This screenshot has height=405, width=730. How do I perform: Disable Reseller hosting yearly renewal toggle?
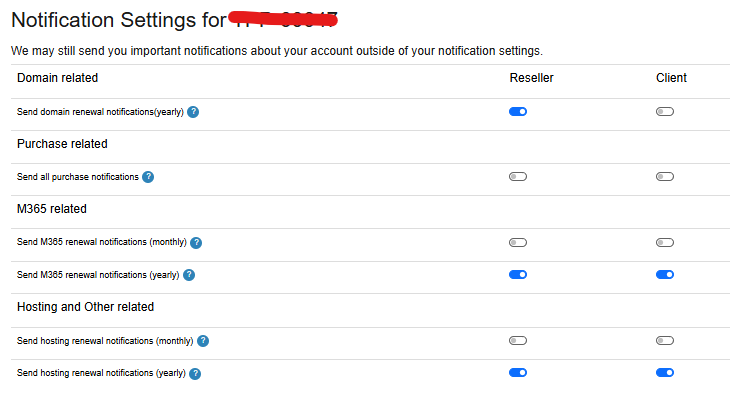pos(518,372)
